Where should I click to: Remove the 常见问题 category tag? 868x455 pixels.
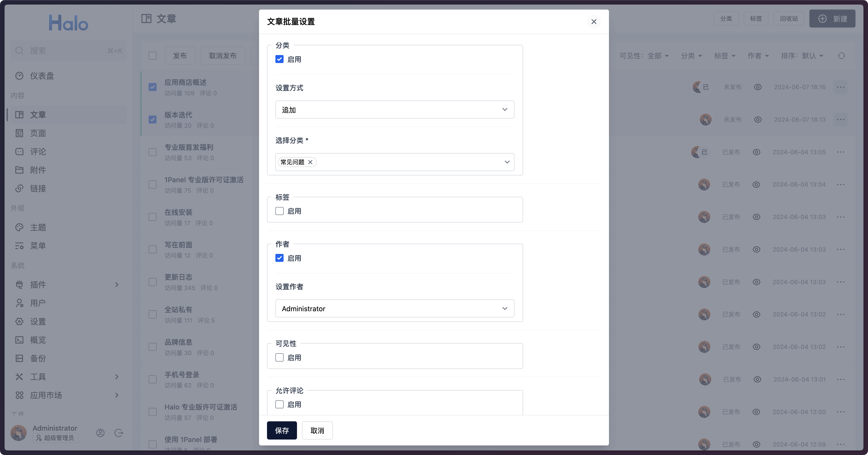coord(310,162)
